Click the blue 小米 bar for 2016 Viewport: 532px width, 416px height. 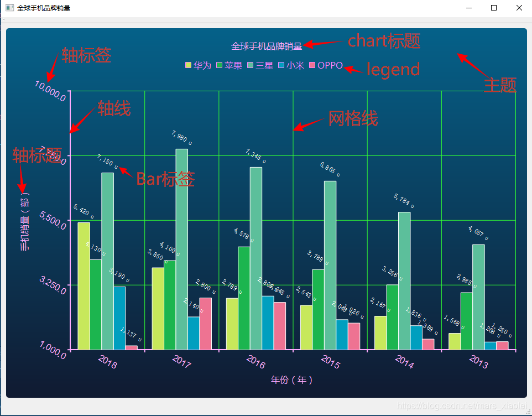click(x=268, y=323)
